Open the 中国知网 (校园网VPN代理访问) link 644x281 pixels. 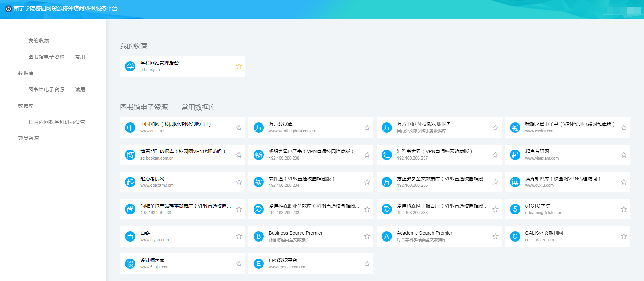point(175,124)
